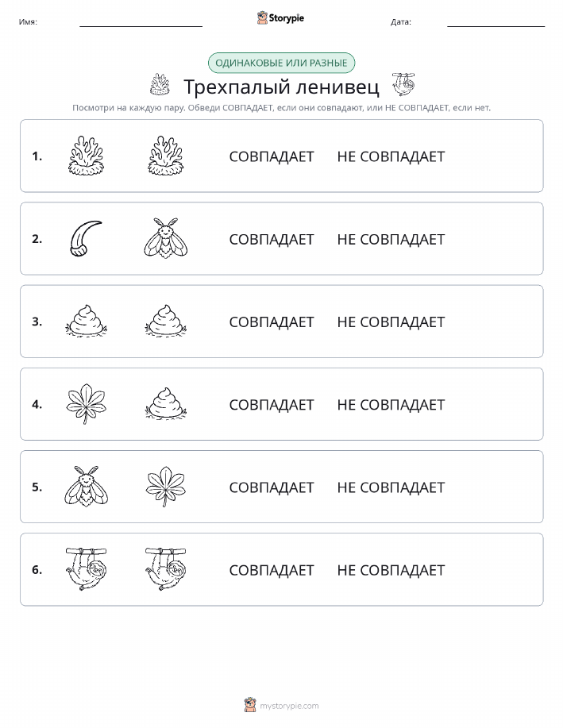Click the ОДИНАКОВЫЕ ИЛИ РАЗНЫЕ badge

[x=281, y=64]
